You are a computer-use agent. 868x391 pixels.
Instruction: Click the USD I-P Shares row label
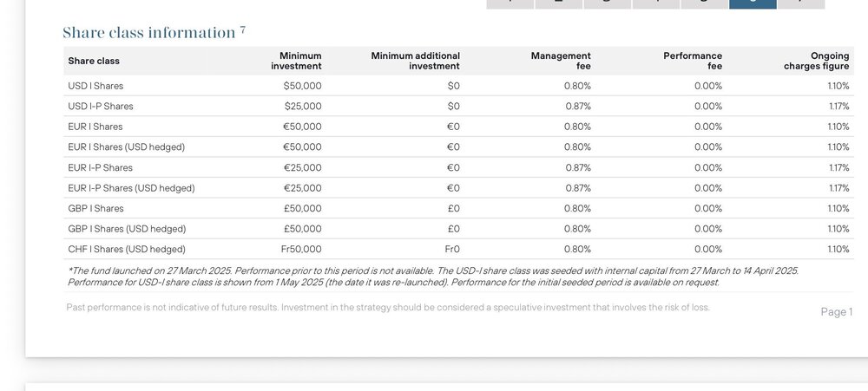click(x=101, y=106)
